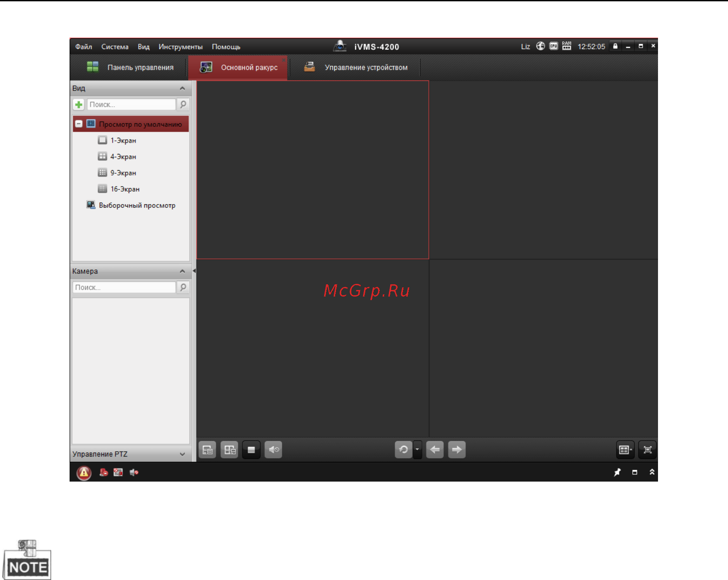
Task: Collapse the Камера panel
Action: 182,271
